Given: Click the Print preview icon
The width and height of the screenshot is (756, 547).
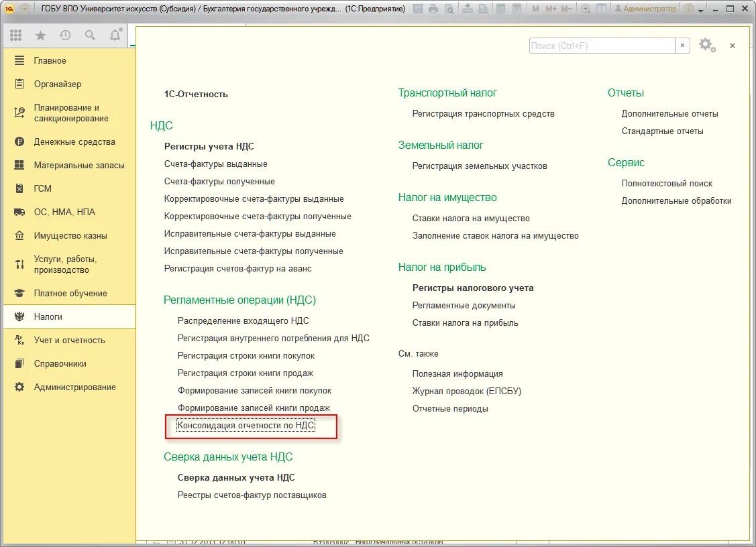Looking at the screenshot, I should tap(449, 9).
